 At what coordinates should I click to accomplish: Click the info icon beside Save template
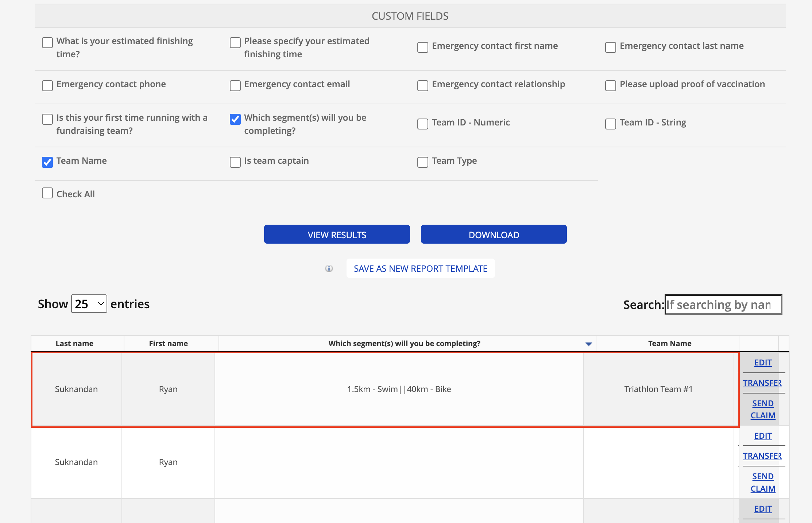(329, 269)
